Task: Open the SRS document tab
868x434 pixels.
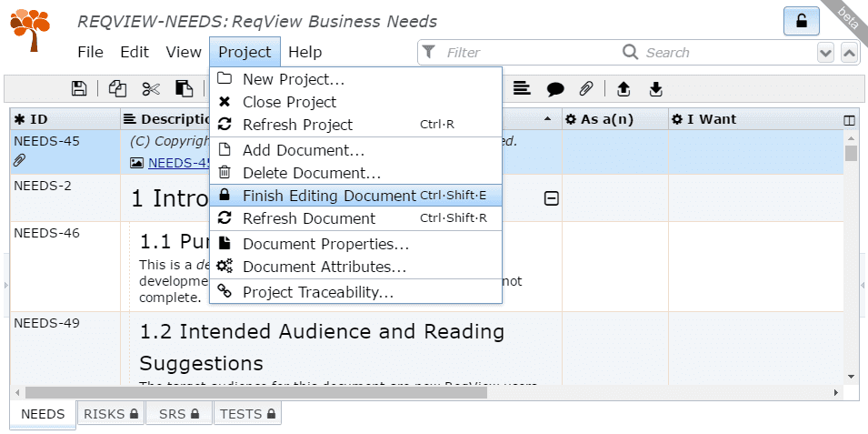Action: (178, 414)
